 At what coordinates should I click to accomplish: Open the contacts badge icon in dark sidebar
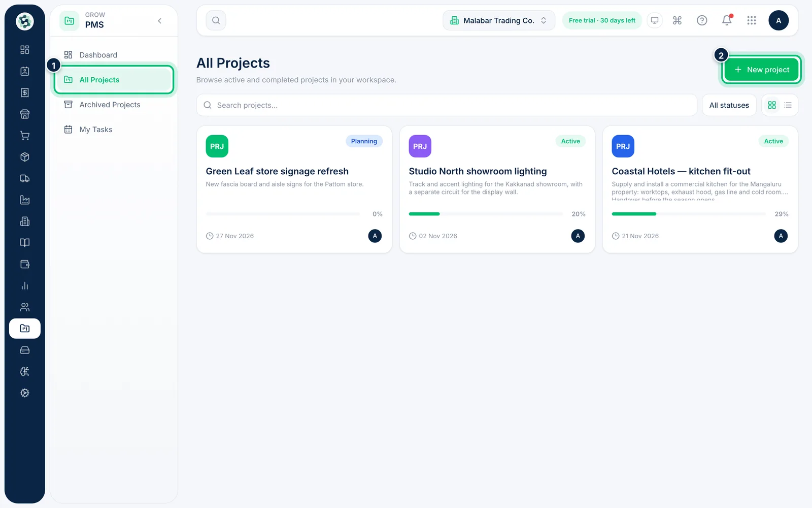coord(24,71)
